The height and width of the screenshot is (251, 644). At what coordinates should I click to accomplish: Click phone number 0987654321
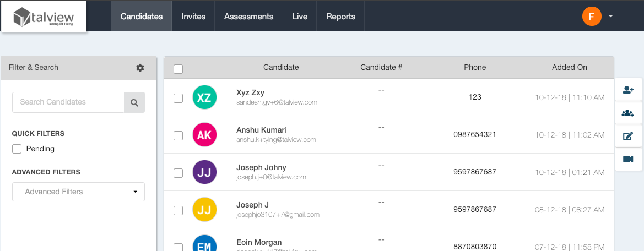click(x=475, y=134)
